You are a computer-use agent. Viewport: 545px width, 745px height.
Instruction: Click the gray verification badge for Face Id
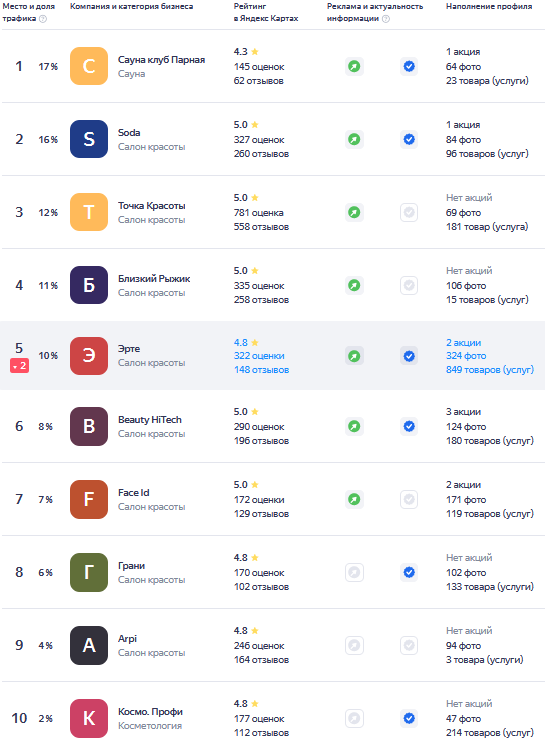point(409,499)
